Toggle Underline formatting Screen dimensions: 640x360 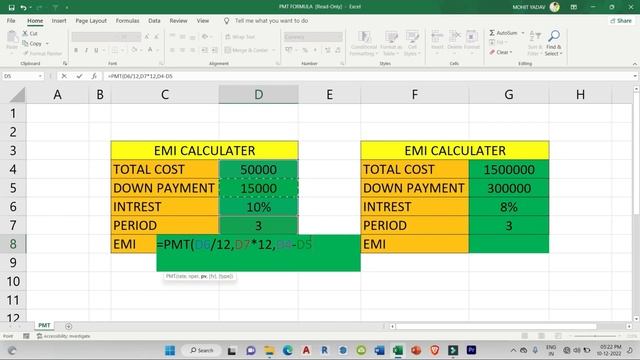point(96,50)
